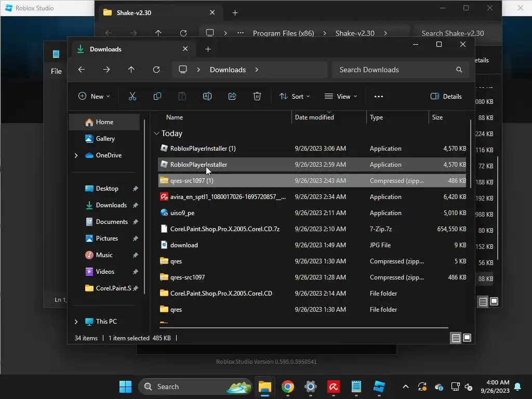
Task: Switch to details list view icon in Downloads status bar
Action: 456,338
